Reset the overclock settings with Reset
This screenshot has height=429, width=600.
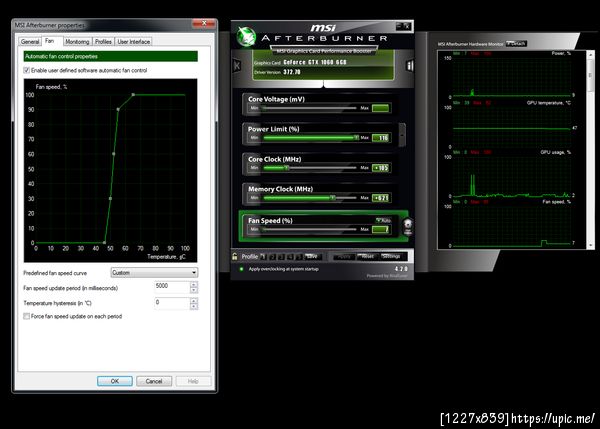(x=367, y=256)
